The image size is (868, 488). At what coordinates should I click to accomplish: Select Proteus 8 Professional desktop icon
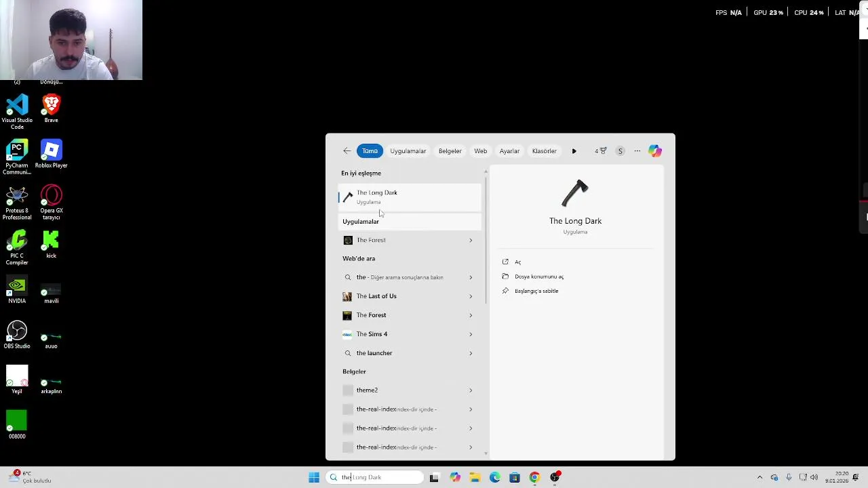coord(17,202)
